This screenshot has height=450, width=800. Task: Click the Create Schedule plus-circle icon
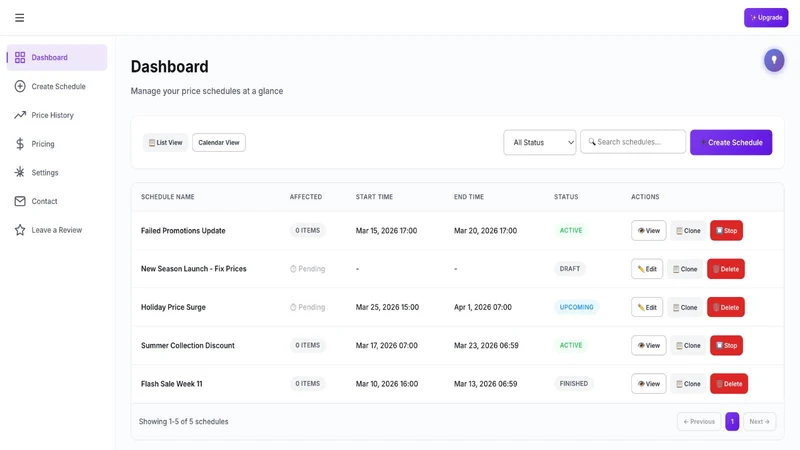[x=20, y=86]
